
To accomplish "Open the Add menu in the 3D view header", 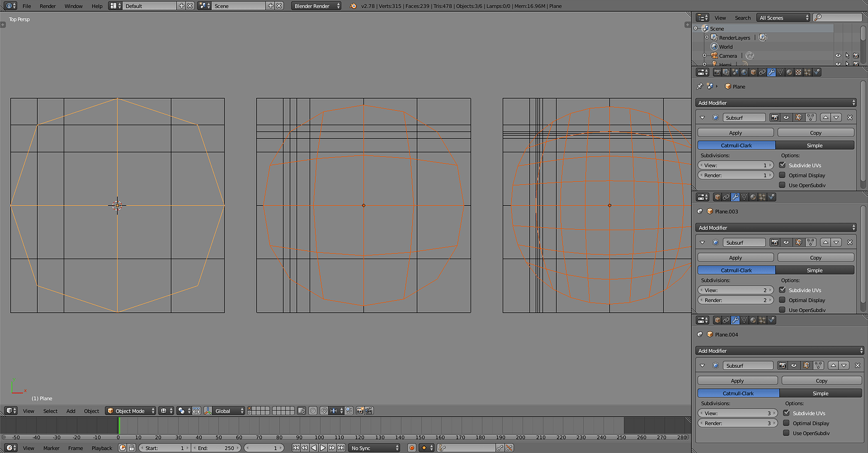I will [71, 411].
